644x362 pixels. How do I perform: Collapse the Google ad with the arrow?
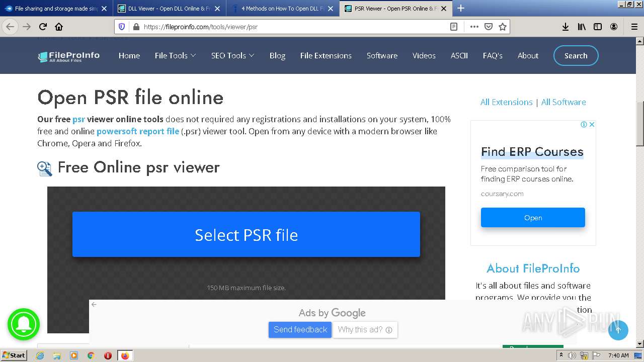pyautogui.click(x=94, y=304)
